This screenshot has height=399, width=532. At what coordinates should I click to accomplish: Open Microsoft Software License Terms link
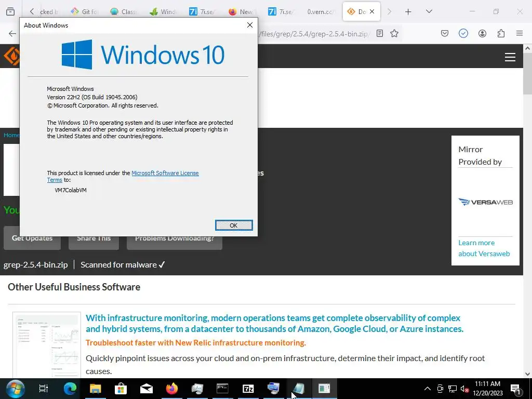(165, 173)
